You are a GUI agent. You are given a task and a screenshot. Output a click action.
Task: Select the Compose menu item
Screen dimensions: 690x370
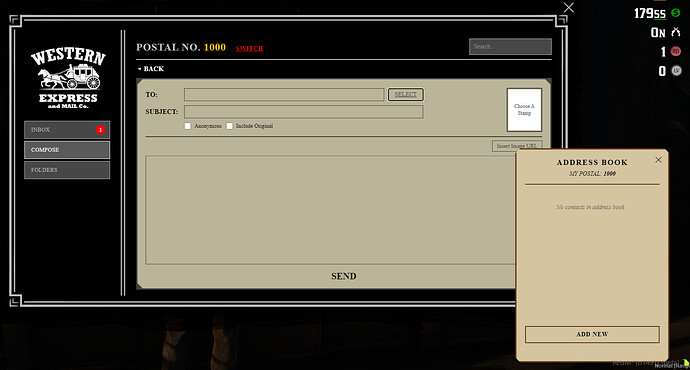67,150
